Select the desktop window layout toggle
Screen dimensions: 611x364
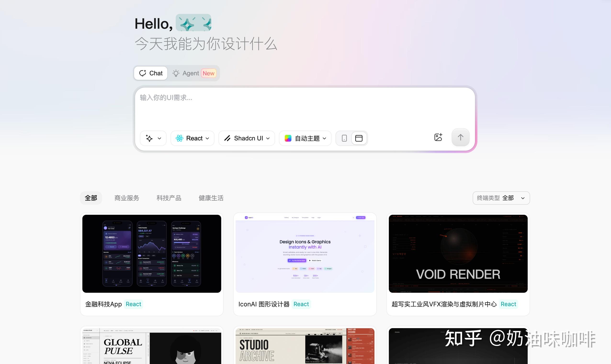tap(359, 138)
